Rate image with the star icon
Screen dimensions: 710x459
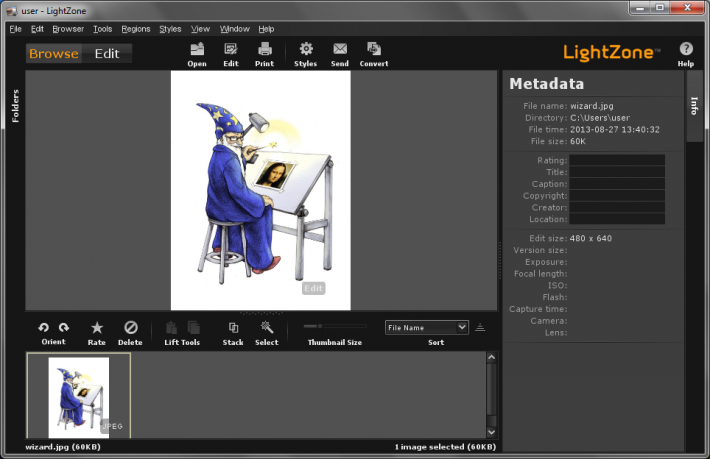(x=97, y=327)
